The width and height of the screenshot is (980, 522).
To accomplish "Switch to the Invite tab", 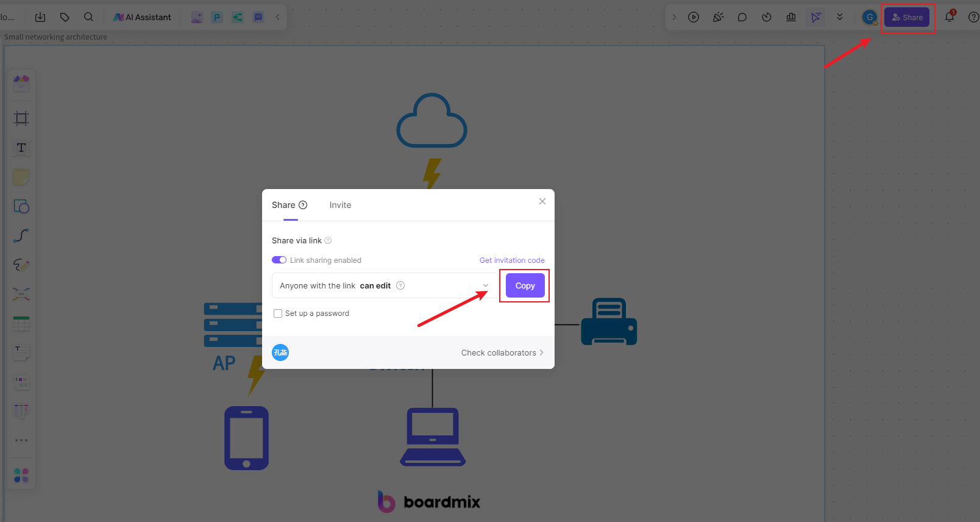I will [340, 205].
